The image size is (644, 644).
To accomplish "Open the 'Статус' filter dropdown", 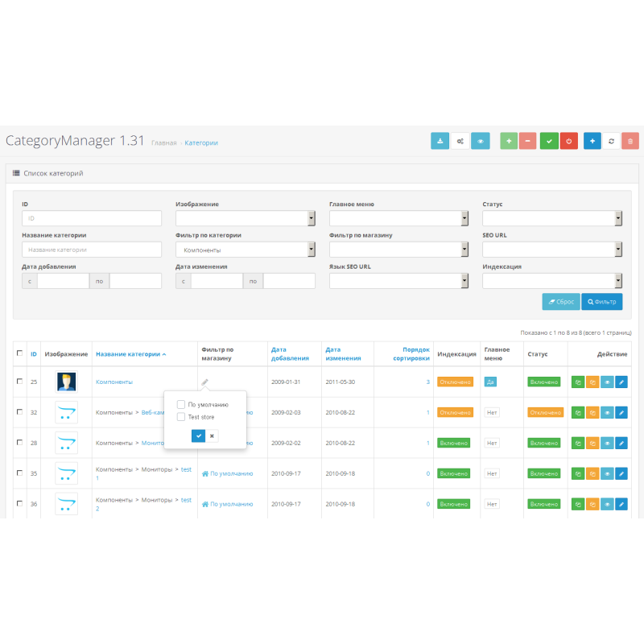I will click(552, 218).
